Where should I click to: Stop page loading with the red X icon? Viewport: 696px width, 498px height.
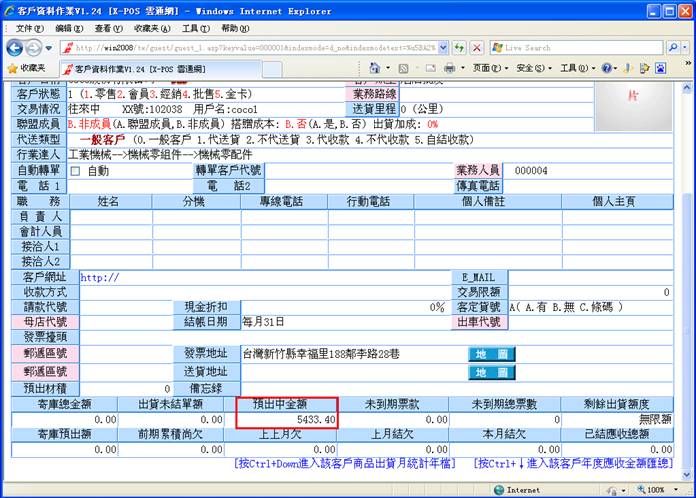(x=477, y=47)
